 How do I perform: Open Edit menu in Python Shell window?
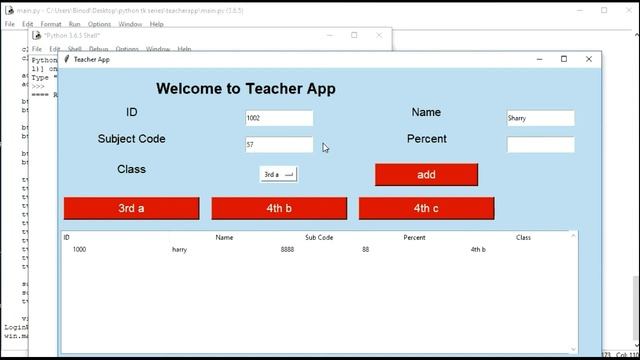[55, 49]
